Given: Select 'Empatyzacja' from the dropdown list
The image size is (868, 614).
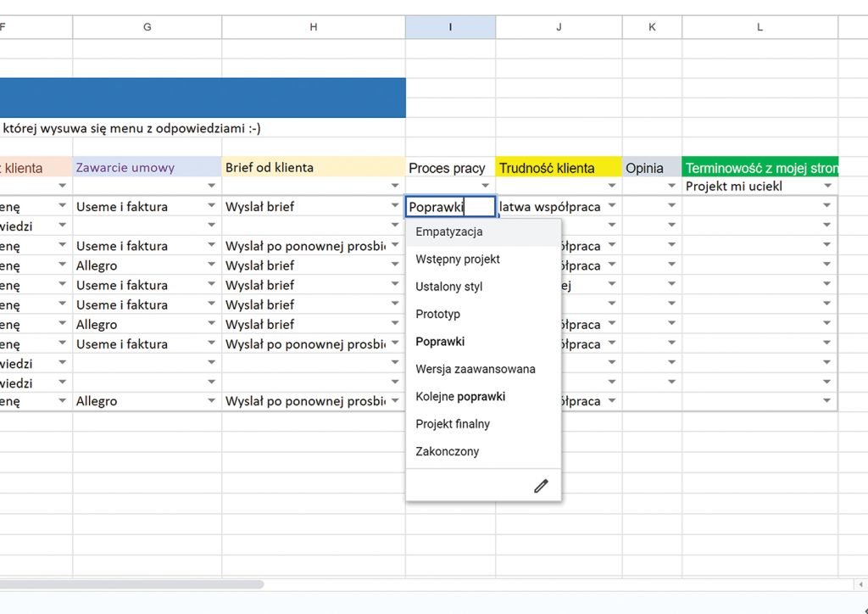Looking at the screenshot, I should 449,232.
